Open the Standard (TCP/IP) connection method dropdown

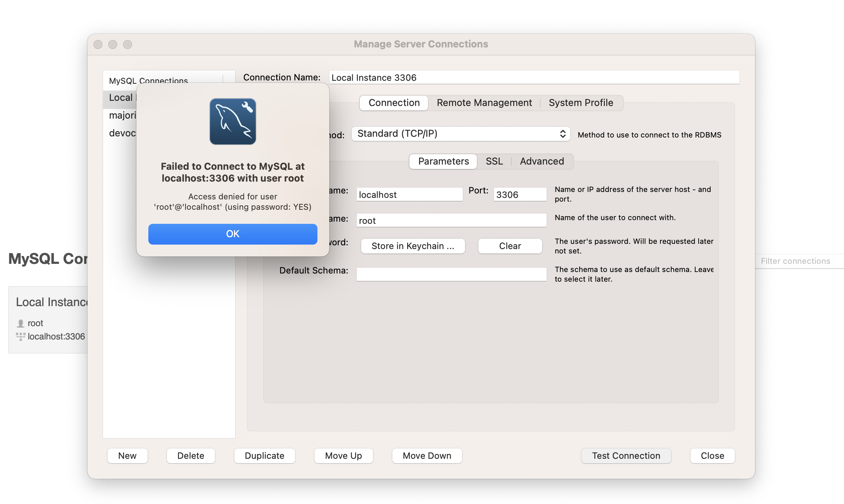(x=460, y=134)
